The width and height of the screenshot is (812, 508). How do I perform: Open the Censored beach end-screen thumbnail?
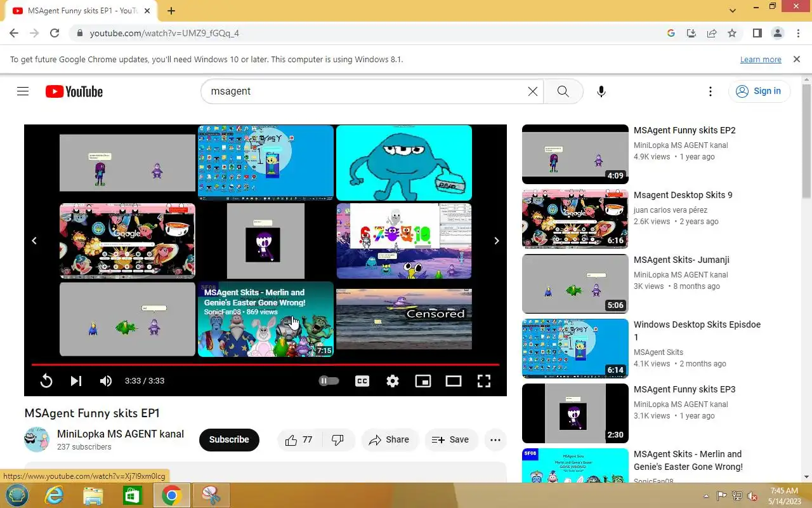click(x=404, y=319)
